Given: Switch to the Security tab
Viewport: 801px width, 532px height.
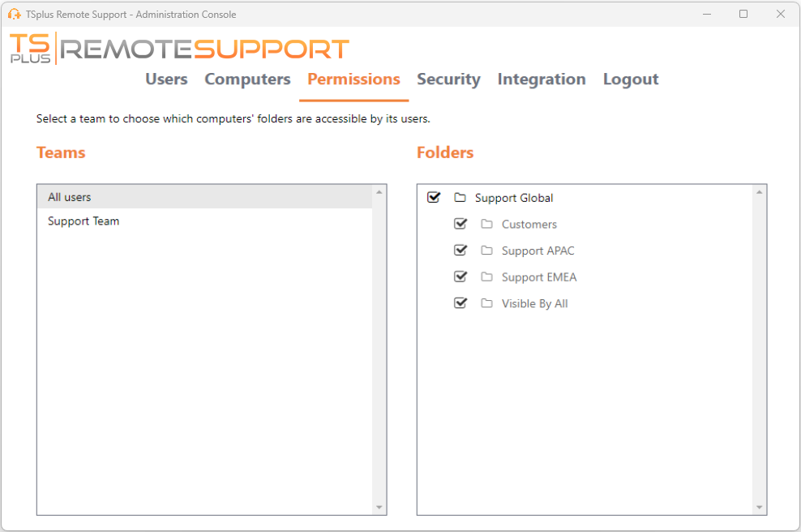Looking at the screenshot, I should coord(448,79).
